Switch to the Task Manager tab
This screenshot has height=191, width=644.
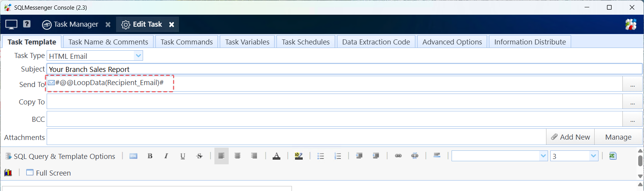(70, 24)
